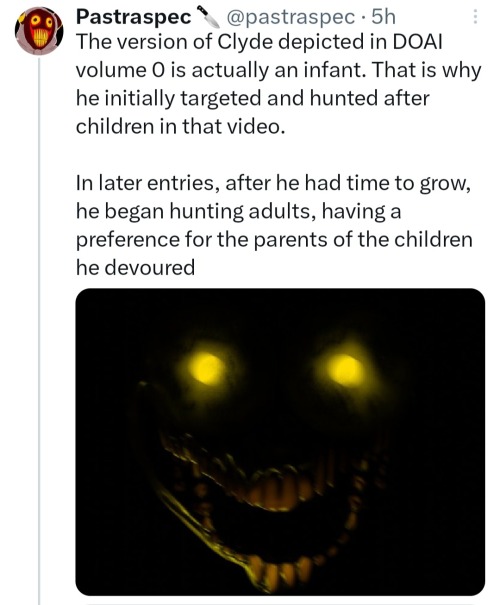Click the 'children in that video.' line
This screenshot has width=500, height=605.
point(181,127)
